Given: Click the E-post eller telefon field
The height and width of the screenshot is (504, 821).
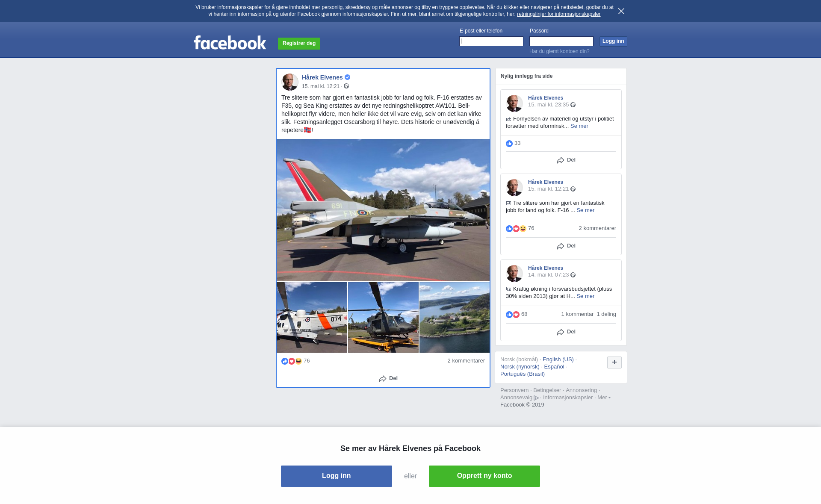Looking at the screenshot, I should point(491,41).
